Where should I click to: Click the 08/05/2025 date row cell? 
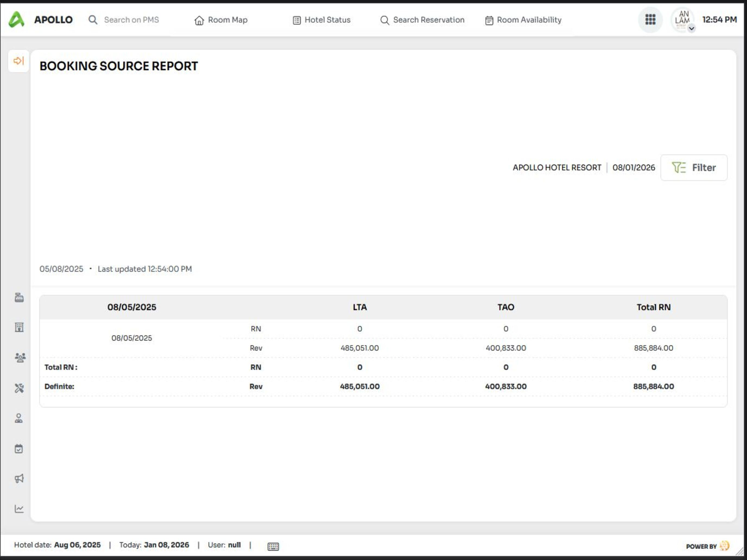[132, 338]
